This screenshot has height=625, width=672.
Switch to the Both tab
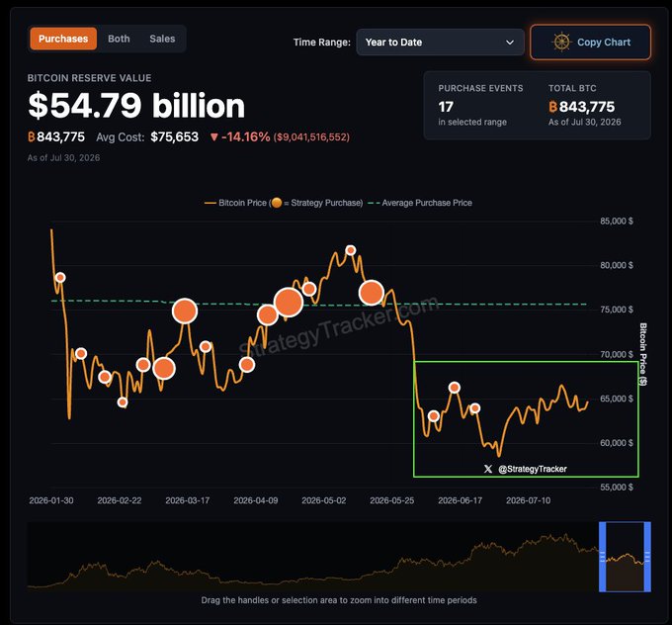(119, 39)
